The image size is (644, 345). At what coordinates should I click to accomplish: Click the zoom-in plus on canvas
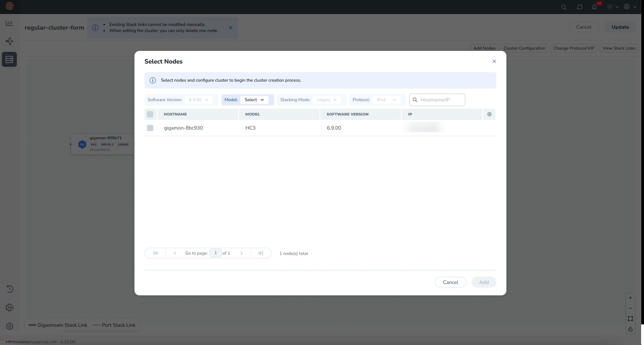click(x=630, y=298)
